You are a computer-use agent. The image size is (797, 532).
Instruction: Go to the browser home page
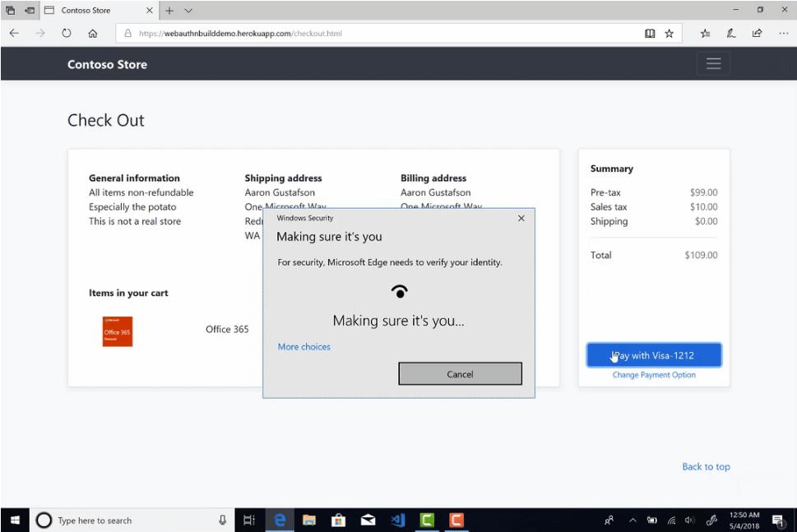coord(93,34)
